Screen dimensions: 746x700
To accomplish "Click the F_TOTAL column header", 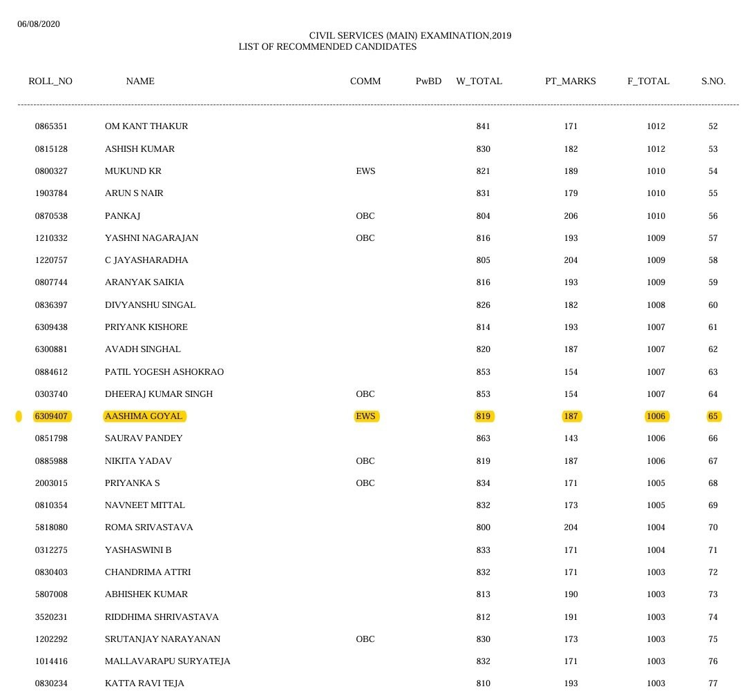I will coord(649,81).
